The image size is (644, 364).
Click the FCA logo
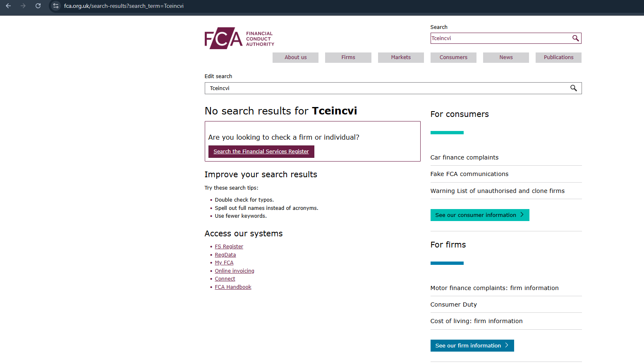[239, 38]
